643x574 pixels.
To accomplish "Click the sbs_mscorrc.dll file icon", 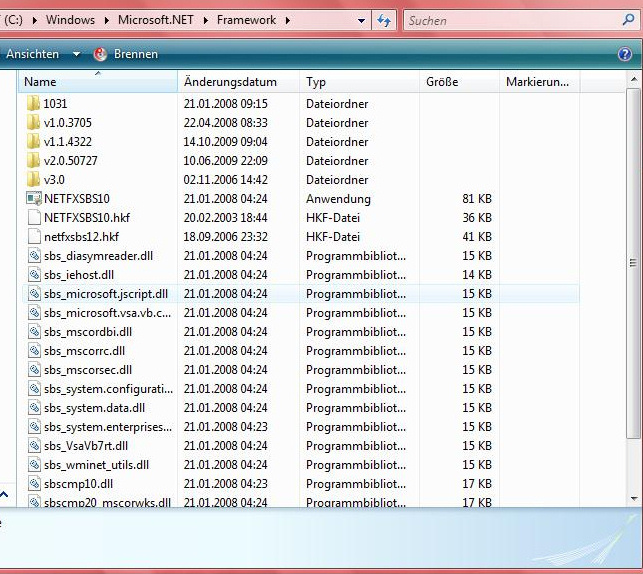I will tap(34, 351).
